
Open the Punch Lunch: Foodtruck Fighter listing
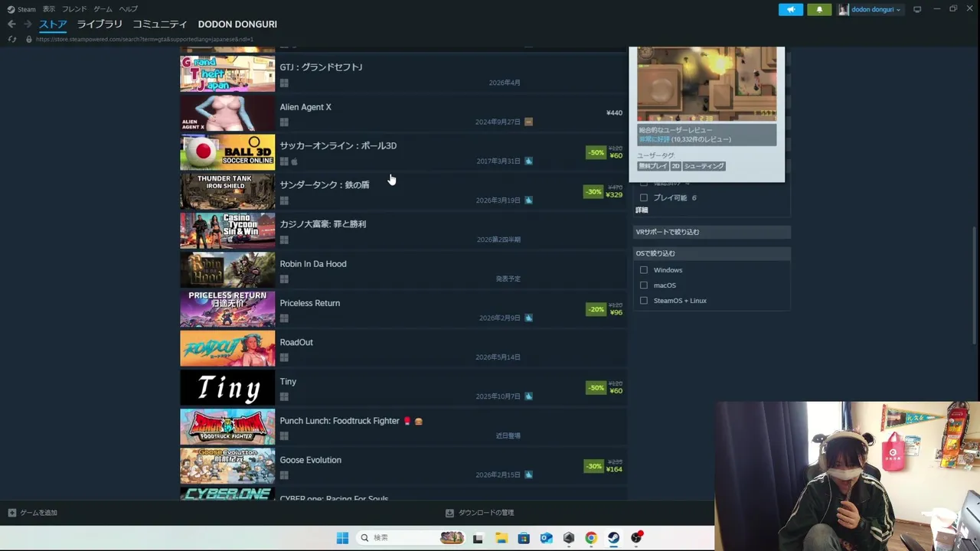point(403,427)
